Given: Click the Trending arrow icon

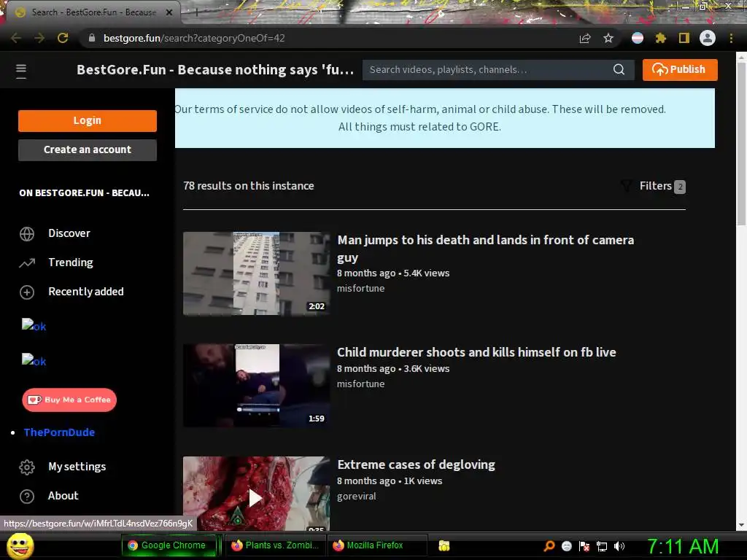Looking at the screenshot, I should pyautogui.click(x=27, y=262).
